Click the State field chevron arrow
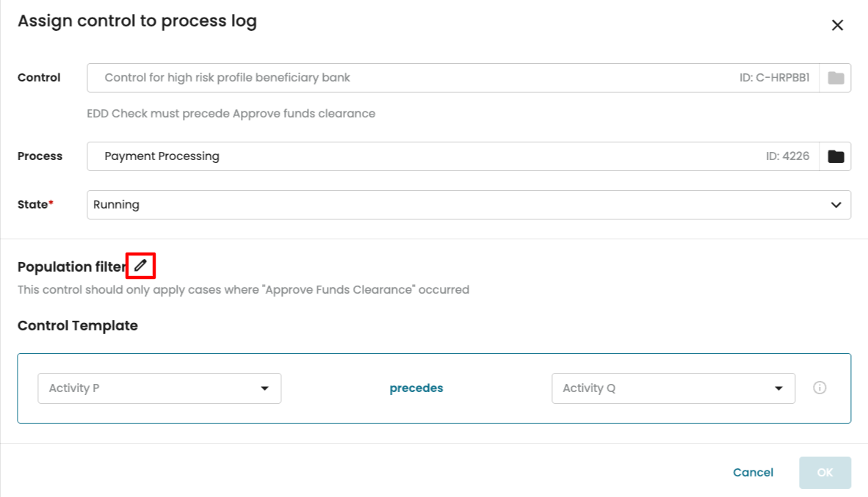Viewport: 868px width, 497px height. [836, 205]
